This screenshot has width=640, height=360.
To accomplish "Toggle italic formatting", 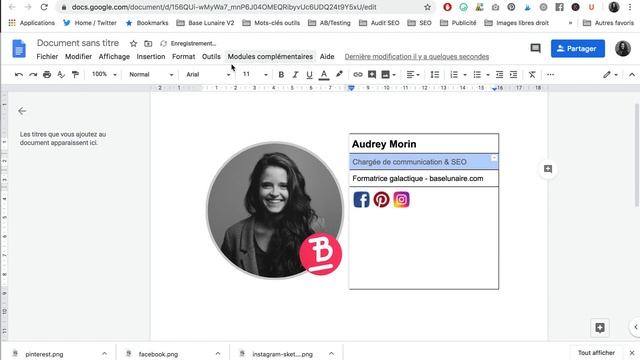I will click(x=295, y=75).
